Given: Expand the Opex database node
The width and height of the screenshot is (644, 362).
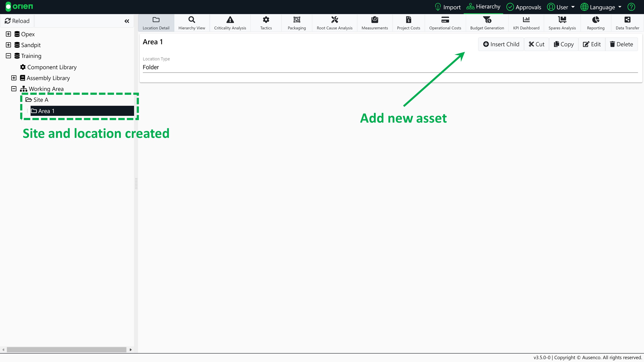Looking at the screenshot, I should [8, 34].
